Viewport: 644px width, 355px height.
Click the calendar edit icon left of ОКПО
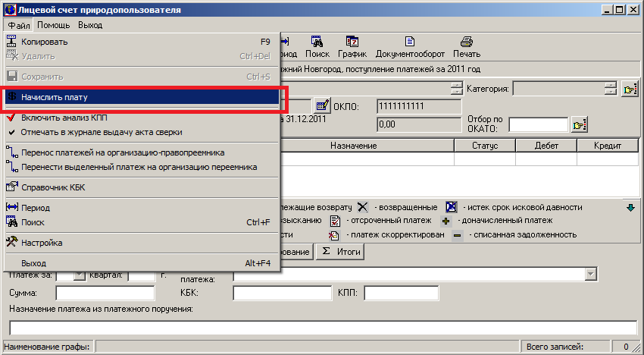coord(322,106)
